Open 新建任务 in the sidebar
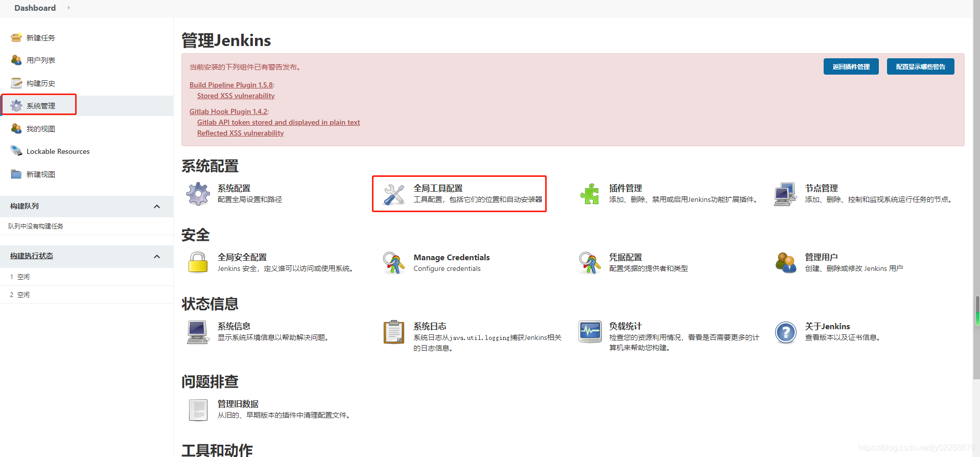The height and width of the screenshot is (457, 980). [x=41, y=38]
